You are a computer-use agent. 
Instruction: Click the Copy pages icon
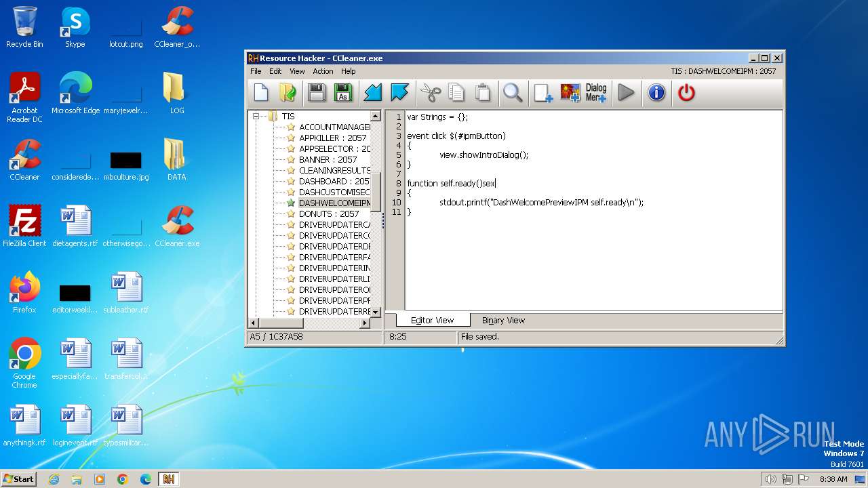(x=456, y=93)
